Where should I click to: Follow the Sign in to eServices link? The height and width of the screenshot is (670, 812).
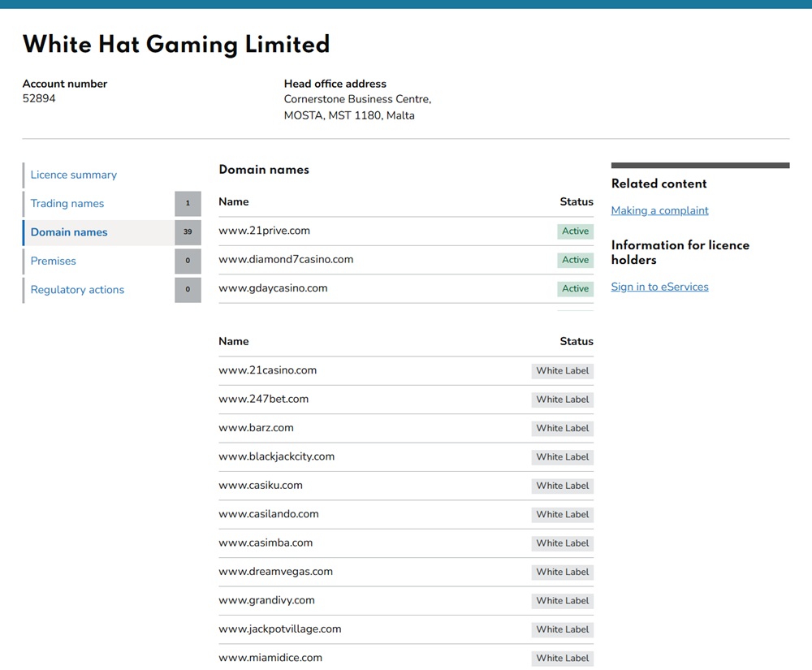659,287
